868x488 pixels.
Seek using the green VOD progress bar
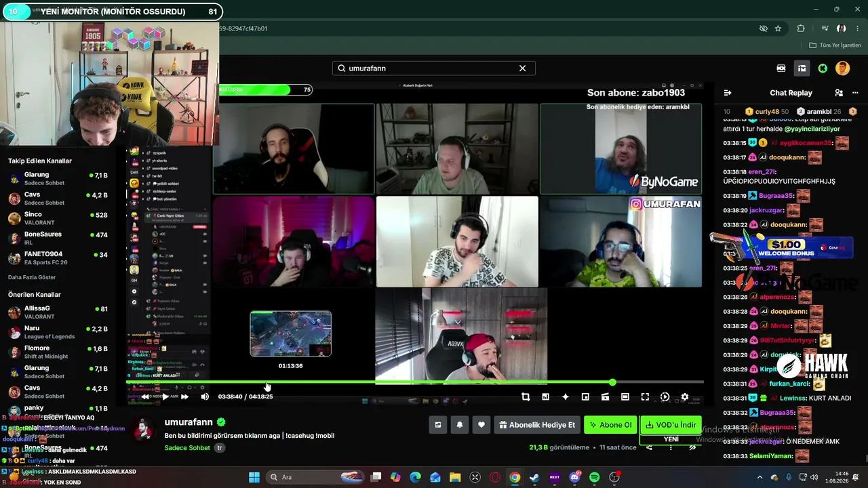(x=415, y=383)
